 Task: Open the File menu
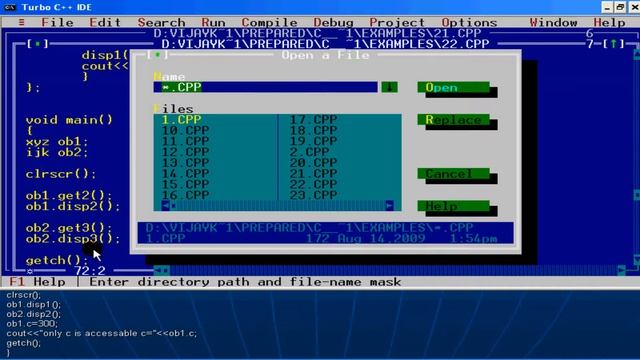click(57, 22)
